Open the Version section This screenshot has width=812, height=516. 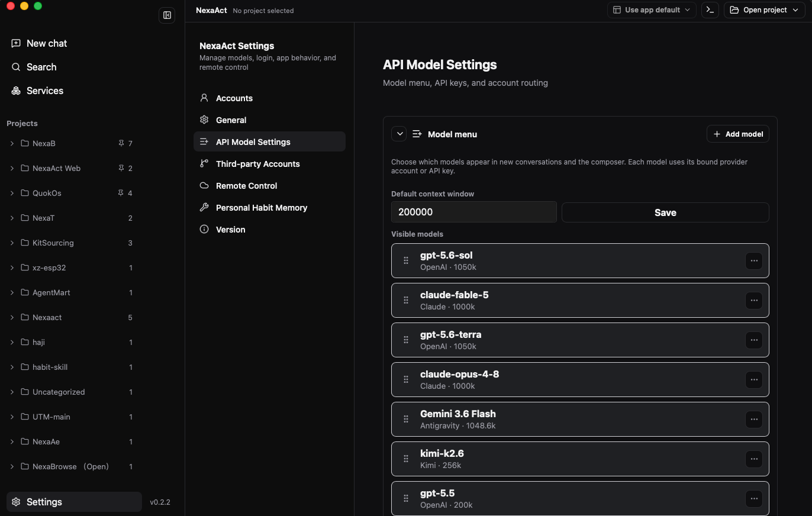pyautogui.click(x=269, y=230)
